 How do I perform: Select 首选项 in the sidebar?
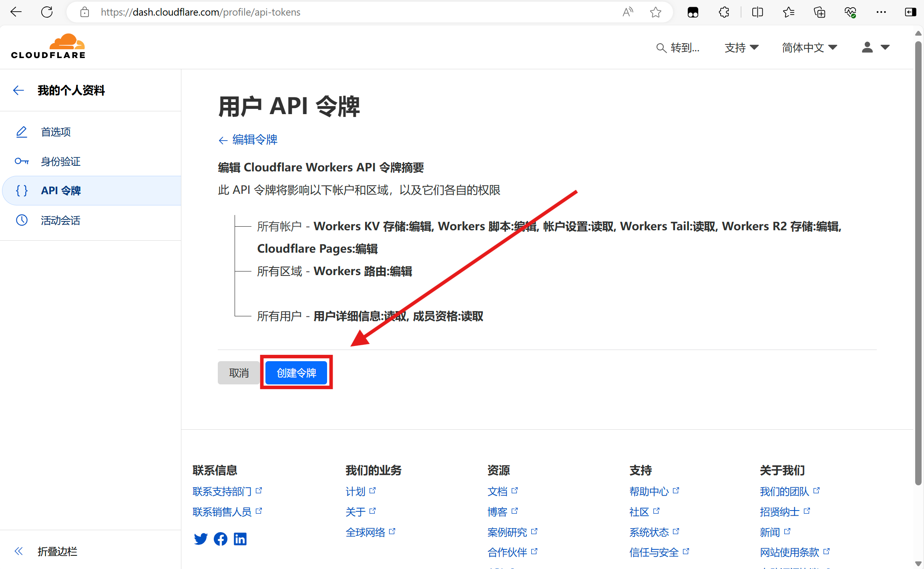(x=56, y=132)
